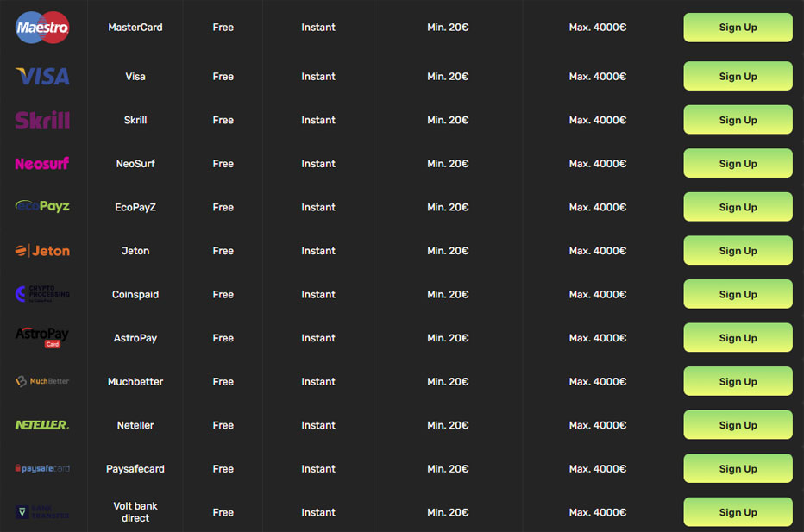Click the Neosurf logo
804x532 pixels.
click(x=42, y=164)
